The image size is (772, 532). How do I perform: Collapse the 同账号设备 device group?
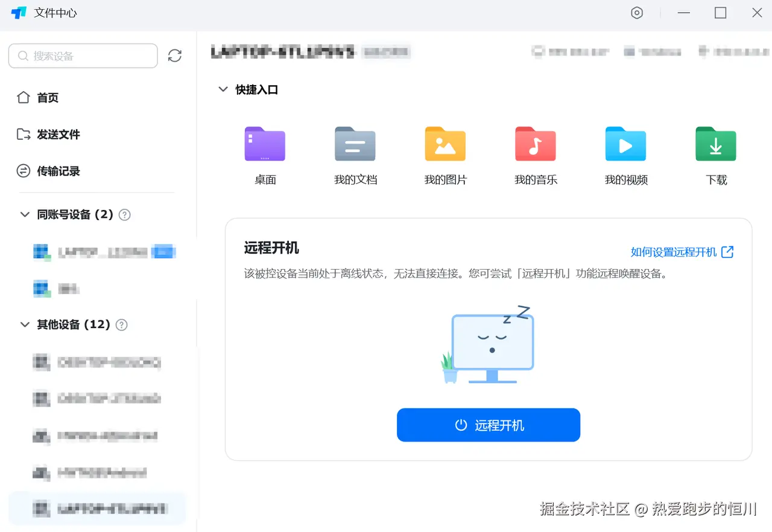[24, 214]
